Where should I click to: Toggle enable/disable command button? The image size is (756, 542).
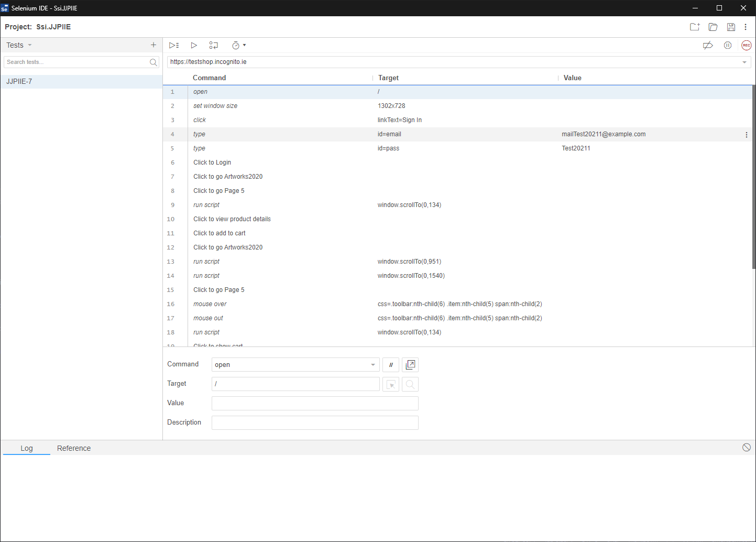click(391, 365)
